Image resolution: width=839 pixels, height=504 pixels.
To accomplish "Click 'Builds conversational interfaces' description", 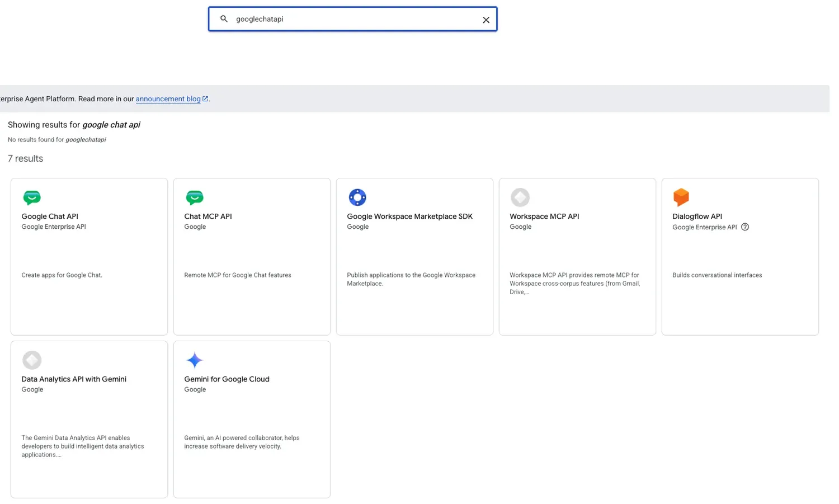I will click(717, 275).
